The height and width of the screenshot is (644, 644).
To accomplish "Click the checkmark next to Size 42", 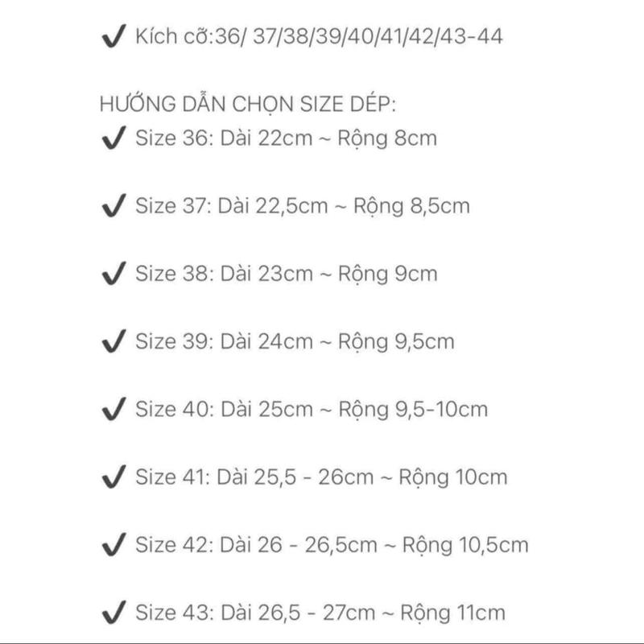I will click(114, 545).
